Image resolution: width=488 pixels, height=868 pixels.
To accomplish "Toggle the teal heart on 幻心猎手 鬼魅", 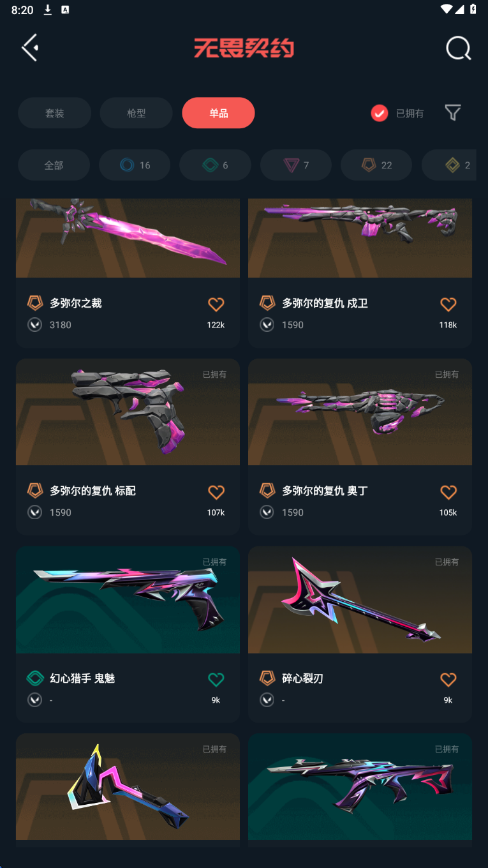I will [x=216, y=680].
